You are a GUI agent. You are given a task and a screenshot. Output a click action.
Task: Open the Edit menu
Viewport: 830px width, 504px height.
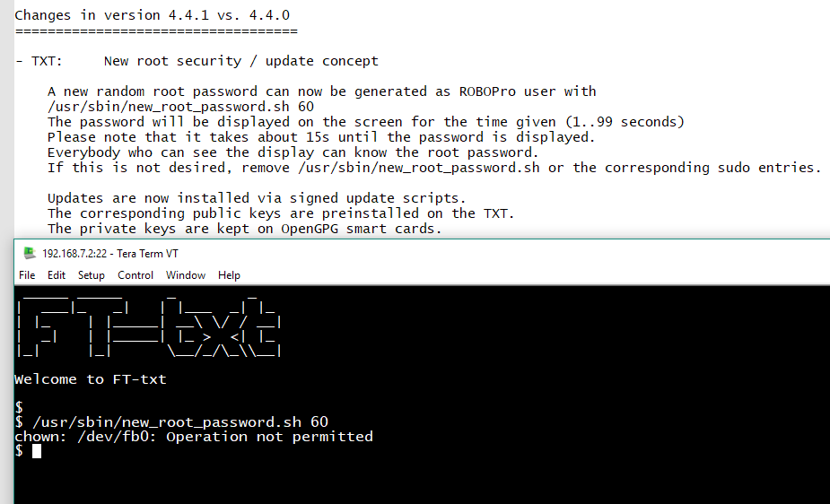(x=57, y=275)
